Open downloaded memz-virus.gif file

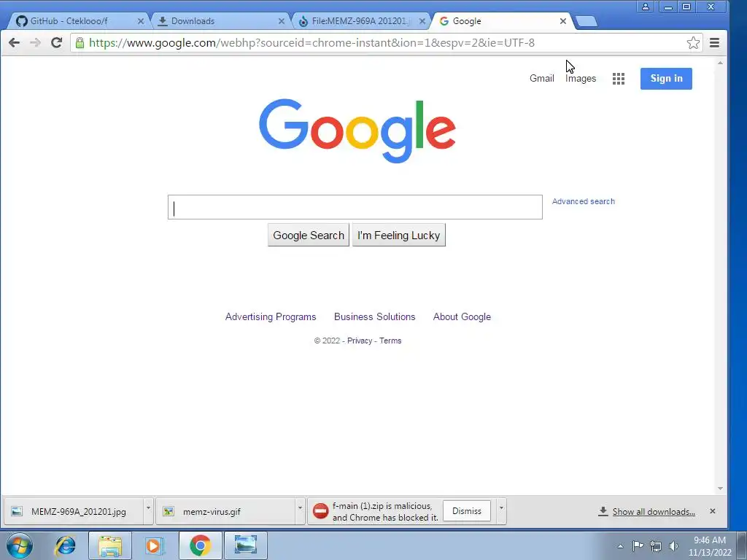(226, 511)
